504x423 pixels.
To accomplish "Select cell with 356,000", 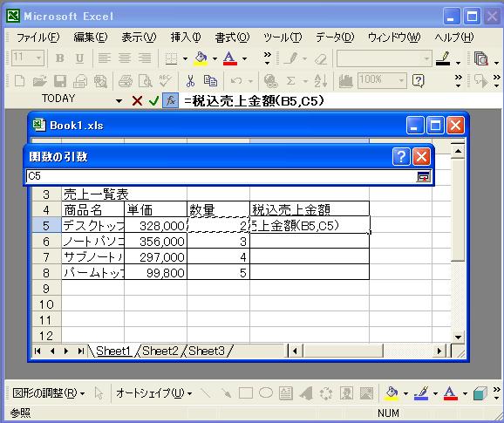I will pos(155,242).
